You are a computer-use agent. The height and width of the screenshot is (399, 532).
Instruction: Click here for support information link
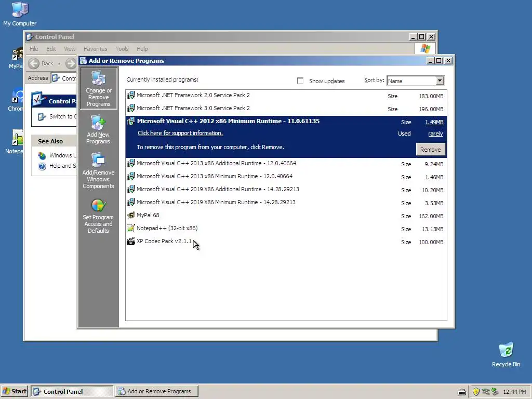(x=180, y=134)
